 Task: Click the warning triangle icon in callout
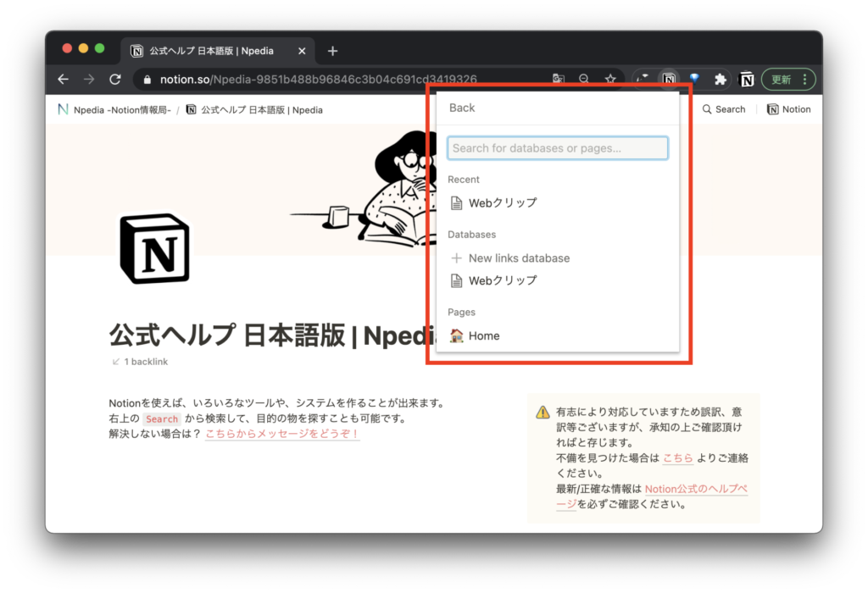click(x=542, y=412)
